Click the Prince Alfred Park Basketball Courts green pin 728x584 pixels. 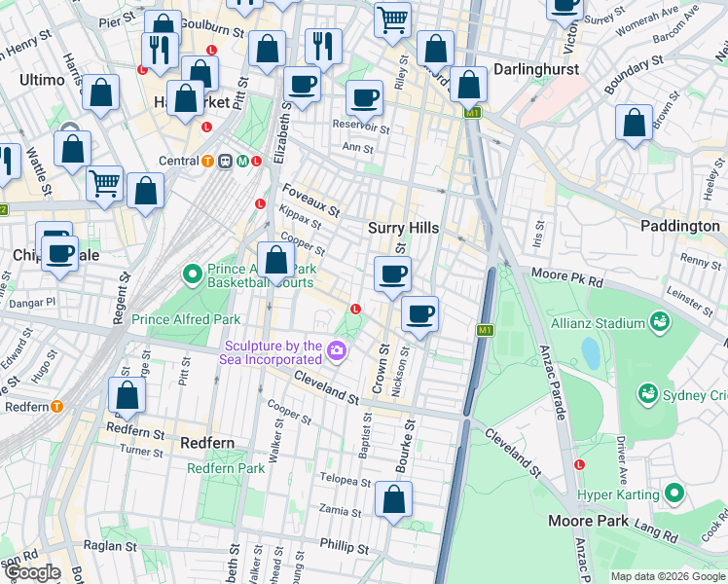(192, 274)
